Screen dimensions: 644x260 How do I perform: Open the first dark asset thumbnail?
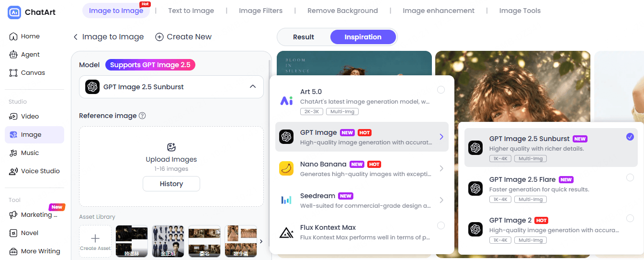tap(132, 241)
